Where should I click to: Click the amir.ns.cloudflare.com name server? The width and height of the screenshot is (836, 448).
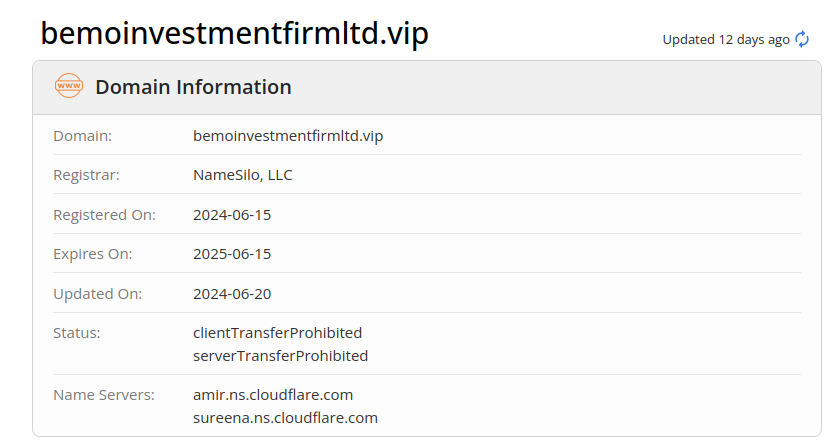click(x=273, y=394)
